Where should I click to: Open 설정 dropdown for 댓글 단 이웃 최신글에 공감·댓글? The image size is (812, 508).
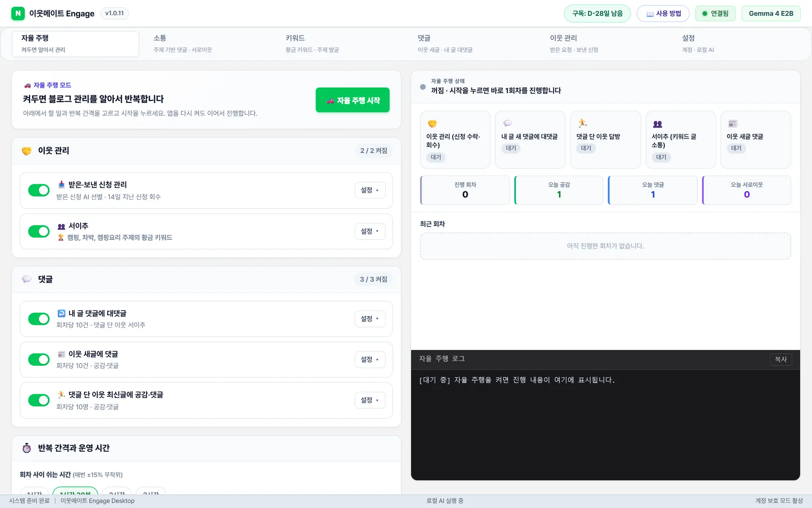click(x=370, y=400)
